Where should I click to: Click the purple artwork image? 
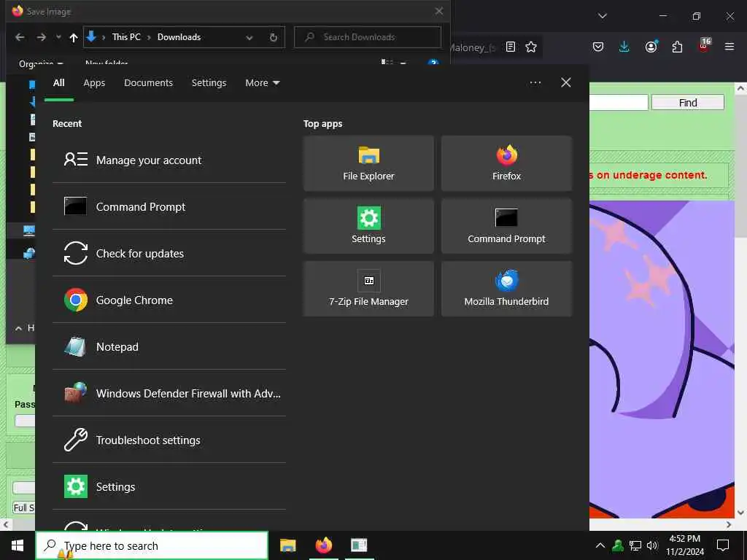(x=662, y=359)
